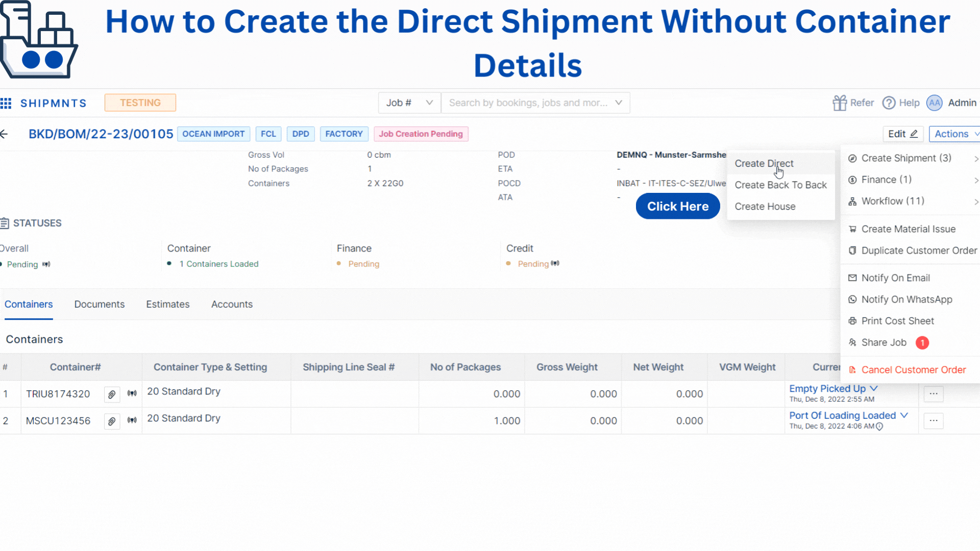The image size is (980, 551).
Task: Switch to the Estimates tab
Action: [x=167, y=304]
